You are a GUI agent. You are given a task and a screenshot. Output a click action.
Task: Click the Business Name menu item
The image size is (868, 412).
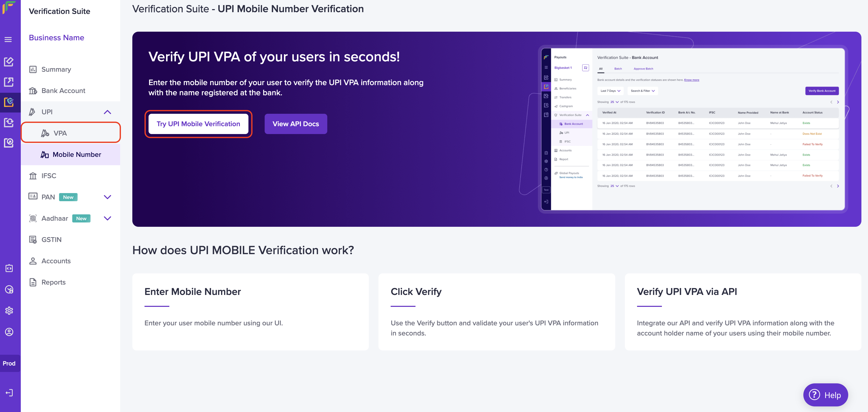57,37
